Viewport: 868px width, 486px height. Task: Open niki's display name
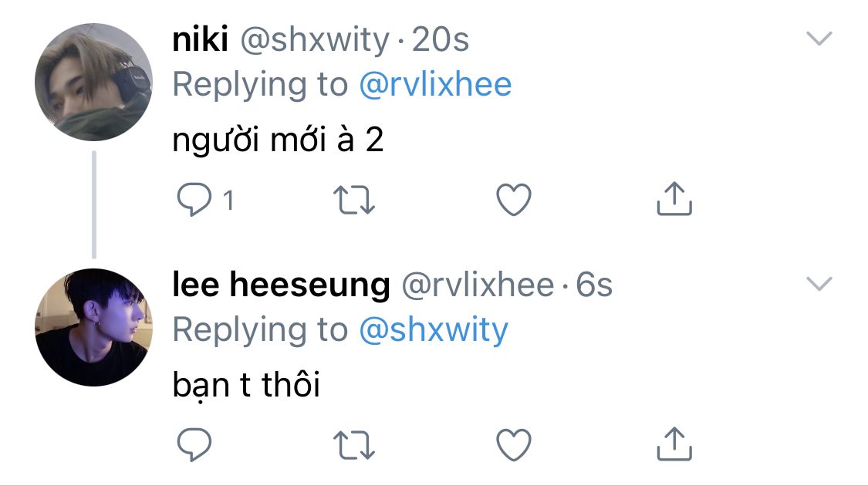coord(200,40)
